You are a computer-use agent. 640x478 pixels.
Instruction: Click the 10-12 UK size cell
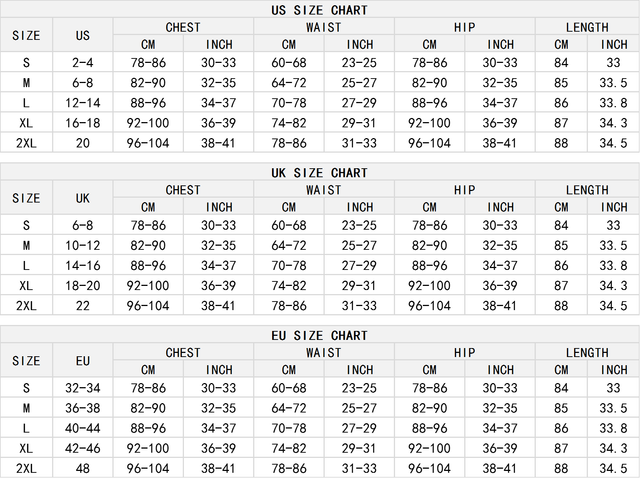click(83, 245)
